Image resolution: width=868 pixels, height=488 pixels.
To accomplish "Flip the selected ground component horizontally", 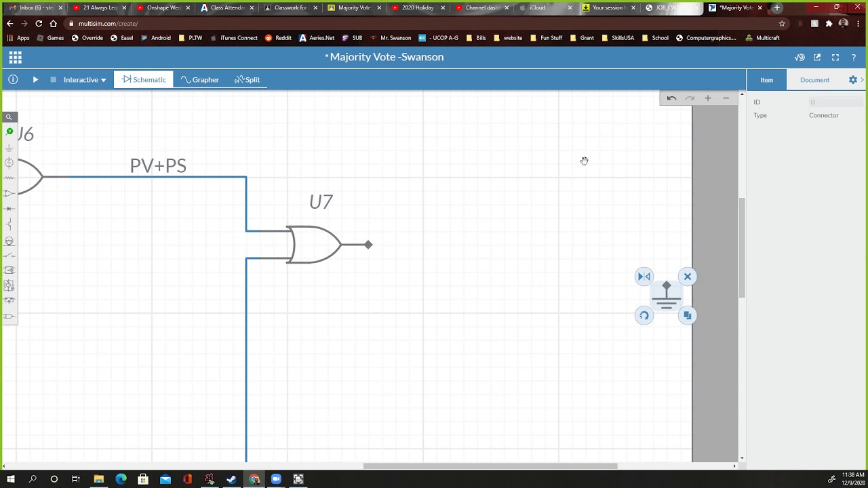I will [x=644, y=277].
